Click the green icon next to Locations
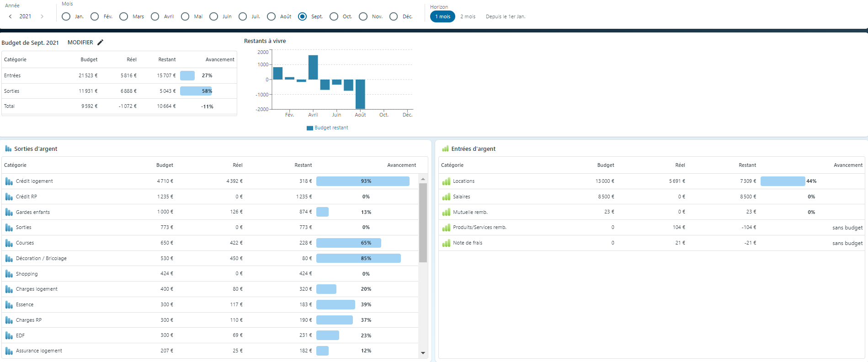 (446, 181)
